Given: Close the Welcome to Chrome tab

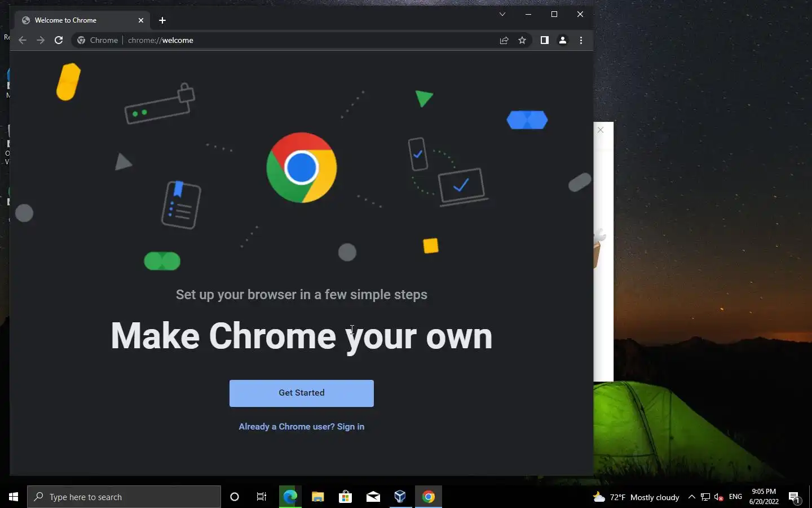Looking at the screenshot, I should click(x=141, y=20).
